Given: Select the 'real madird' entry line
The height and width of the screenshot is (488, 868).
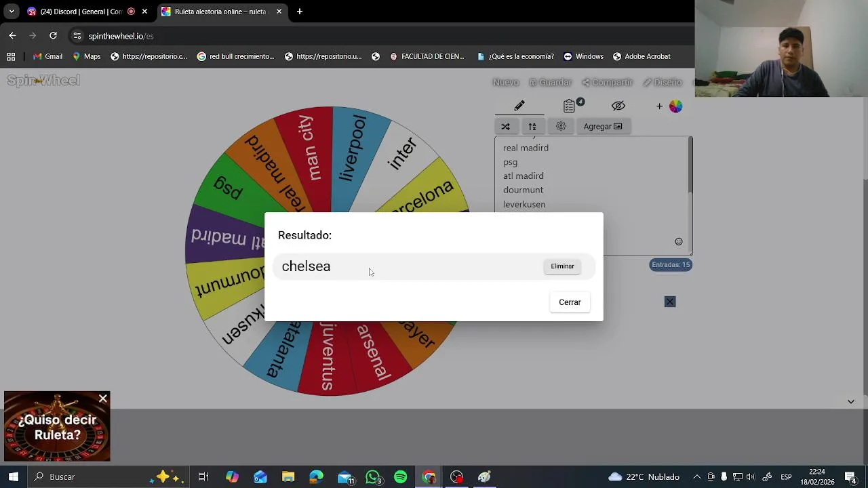Looking at the screenshot, I should click(x=526, y=148).
